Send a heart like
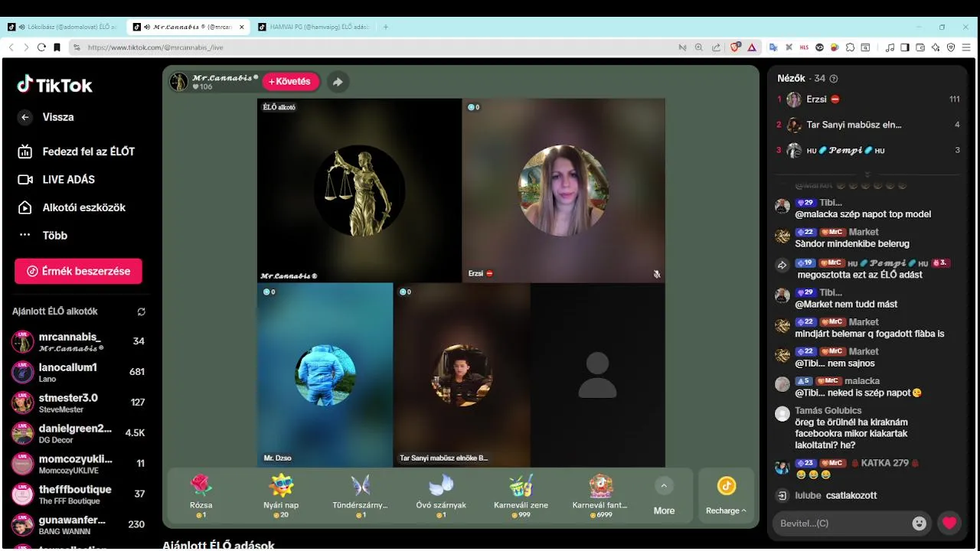The width and height of the screenshot is (980, 551). click(949, 523)
